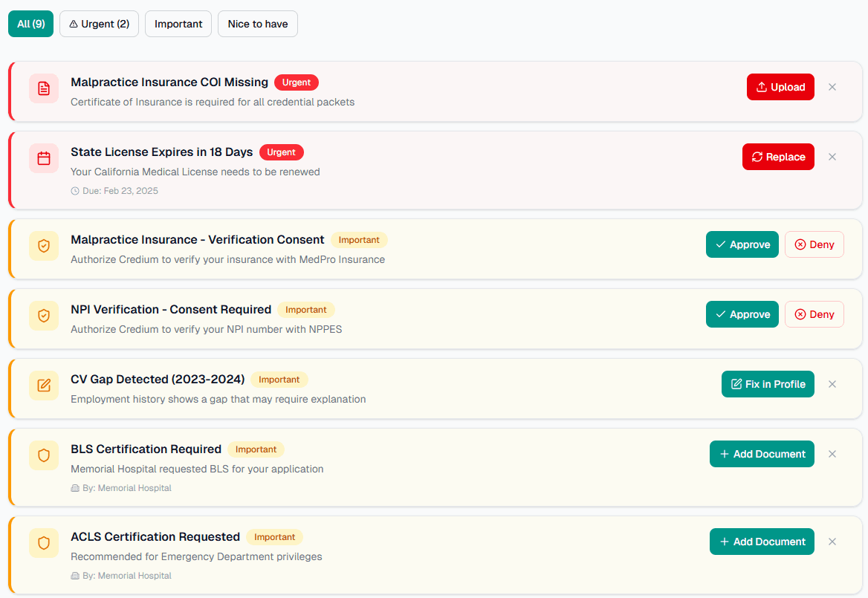Screen dimensions: 868x598
Task: Click the calendar icon for State License Expires
Action: 44,158
